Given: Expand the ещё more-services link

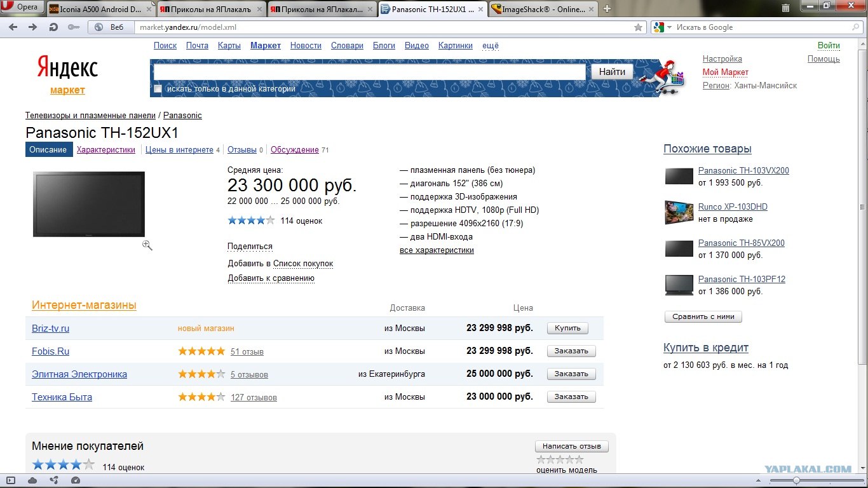Looking at the screenshot, I should (491, 46).
